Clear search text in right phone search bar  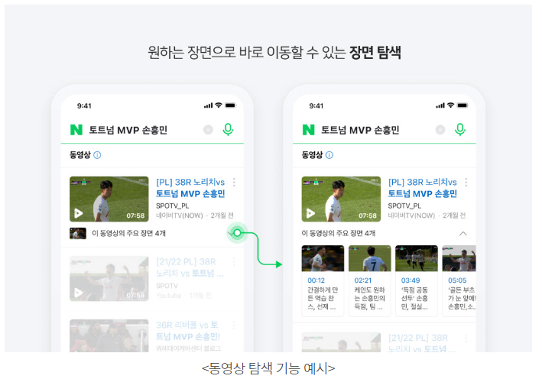440,130
